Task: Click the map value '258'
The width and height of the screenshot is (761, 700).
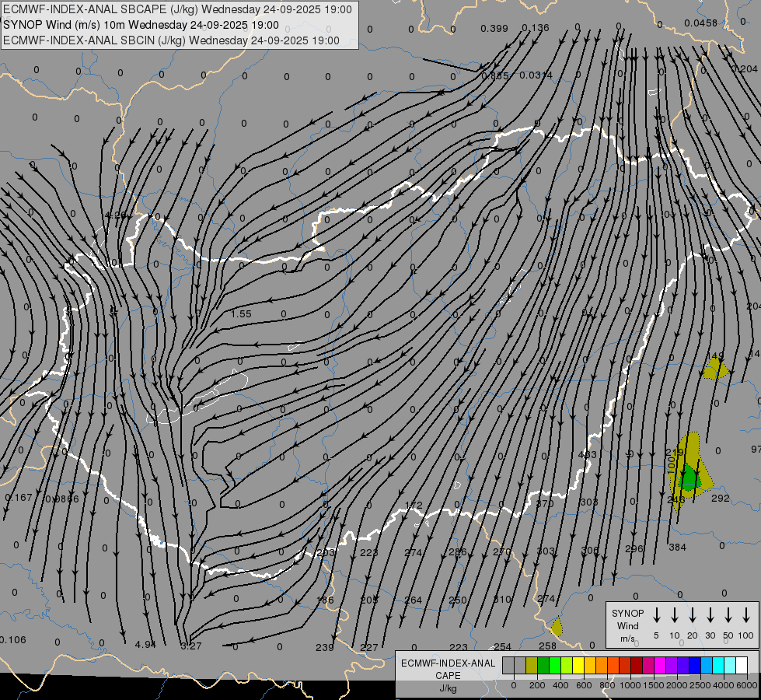Action: (x=547, y=646)
